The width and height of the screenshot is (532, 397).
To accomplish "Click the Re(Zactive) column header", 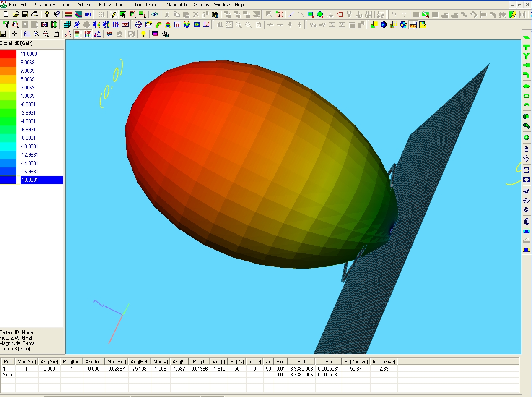I will [356, 361].
